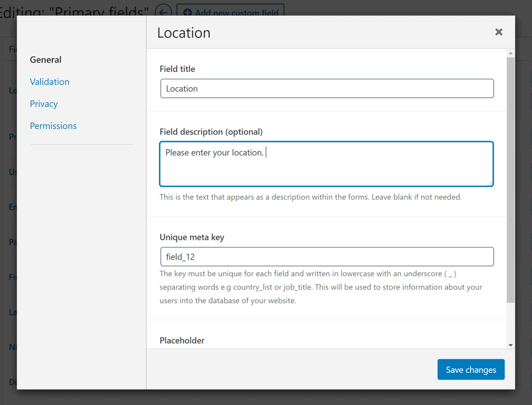Image resolution: width=532 pixels, height=405 pixels.
Task: Save changes to the Location field
Action: pyautogui.click(x=470, y=370)
